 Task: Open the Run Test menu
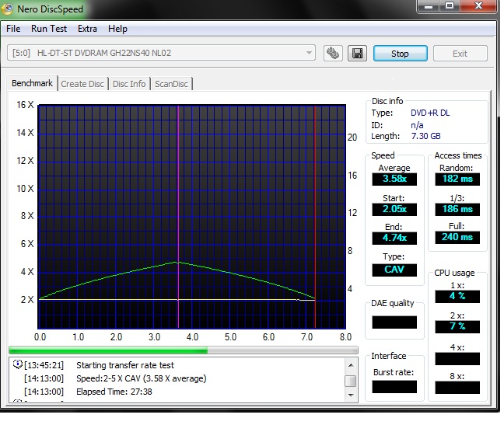(x=49, y=29)
